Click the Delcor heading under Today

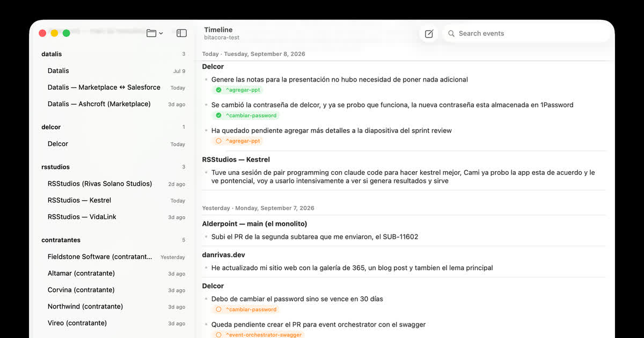(213, 67)
